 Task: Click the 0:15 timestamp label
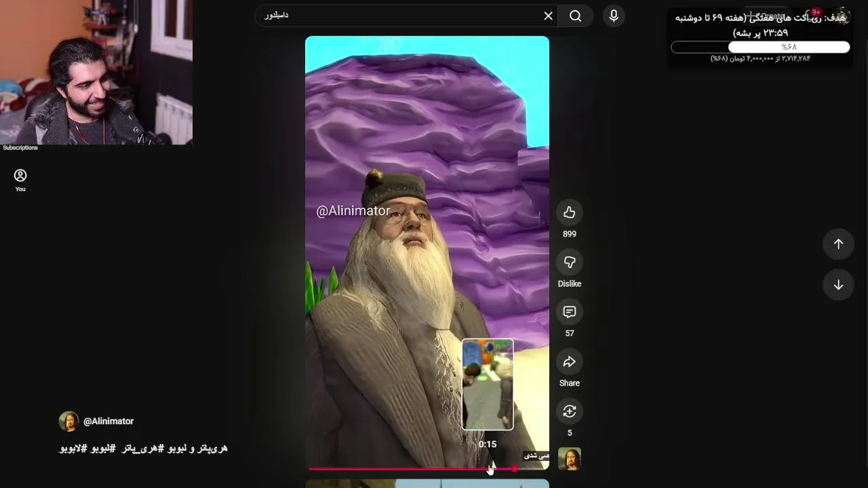[x=488, y=445]
